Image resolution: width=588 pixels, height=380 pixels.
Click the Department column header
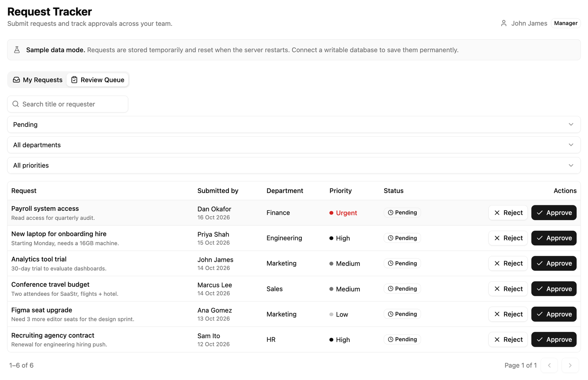tap(285, 191)
